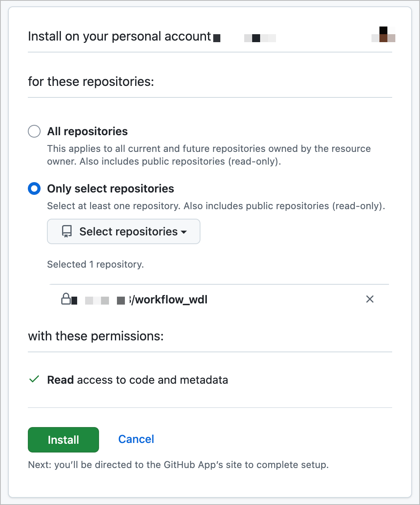Screen dimensions: 420x505
Task: Click the owner badge icon before workflow_wdl
Action: 121,300
